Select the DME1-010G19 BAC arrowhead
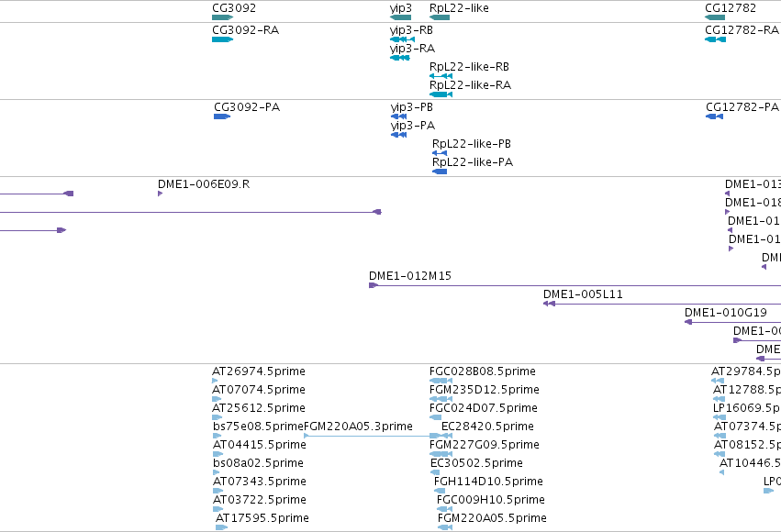781x532 pixels. tap(688, 322)
